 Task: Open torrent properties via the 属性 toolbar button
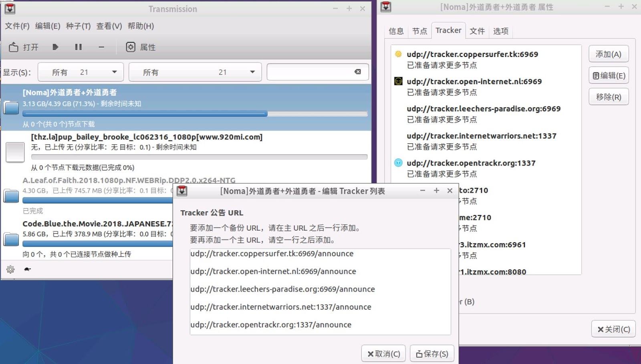[141, 47]
